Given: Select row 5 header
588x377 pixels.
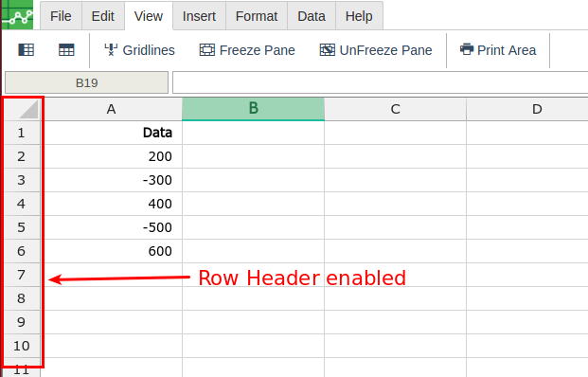Looking at the screenshot, I should [x=22, y=227].
